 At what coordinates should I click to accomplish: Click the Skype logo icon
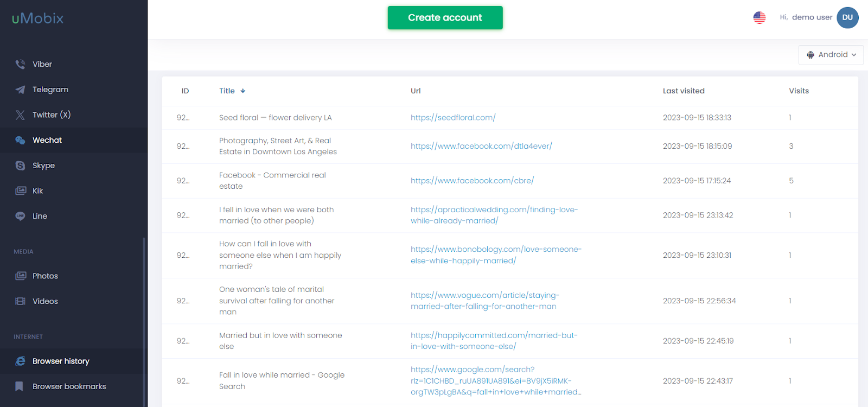pos(20,166)
